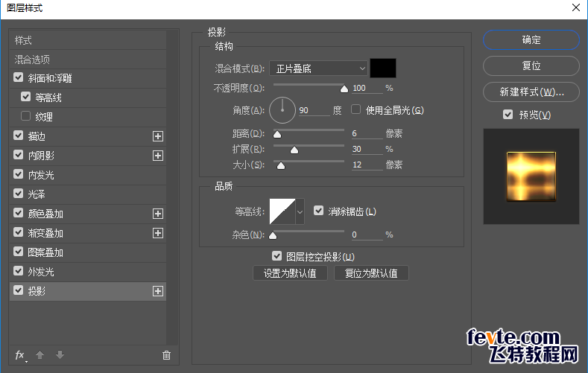Click 设置为默认值 button
The width and height of the screenshot is (588, 373).
tap(290, 273)
